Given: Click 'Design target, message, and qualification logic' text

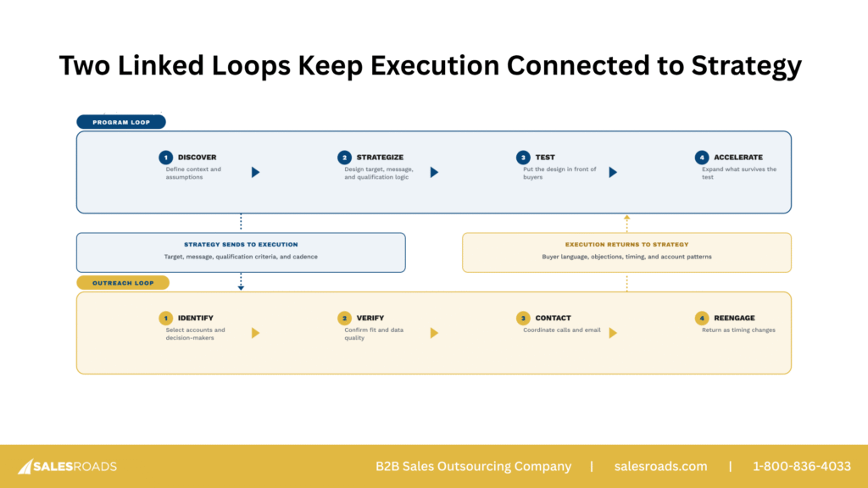Looking at the screenshot, I should (379, 173).
